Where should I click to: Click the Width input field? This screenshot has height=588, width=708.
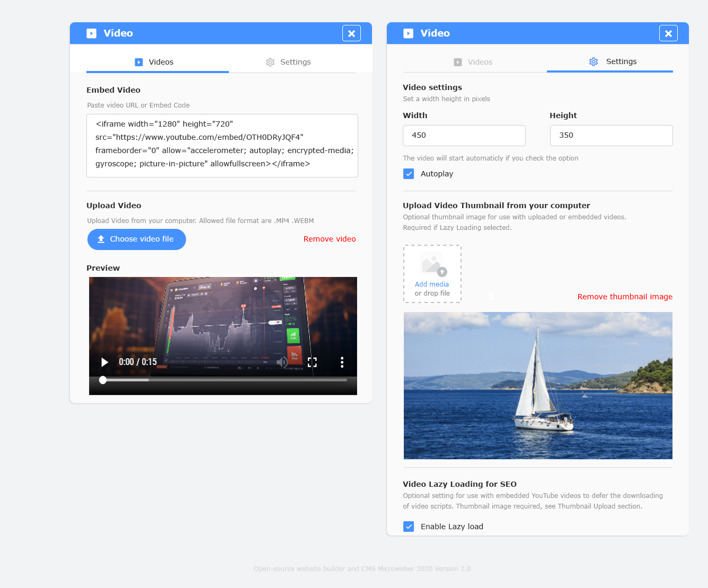click(x=464, y=136)
